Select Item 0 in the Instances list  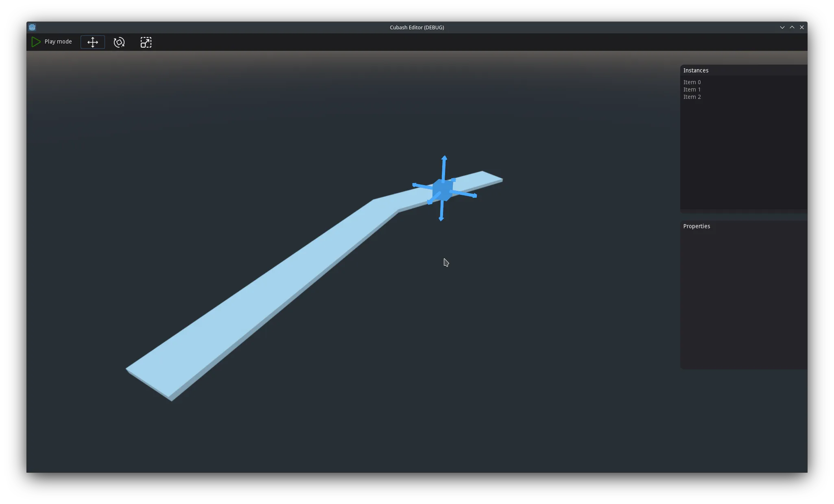pyautogui.click(x=692, y=82)
